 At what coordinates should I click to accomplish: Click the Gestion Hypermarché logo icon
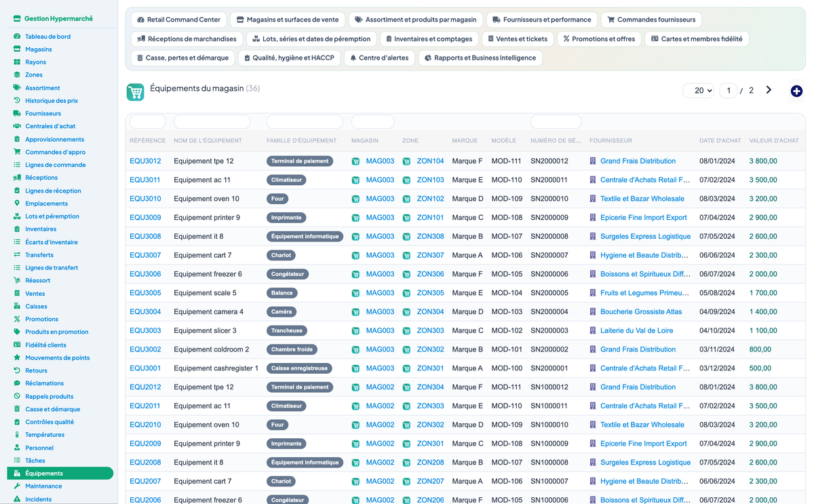17,19
